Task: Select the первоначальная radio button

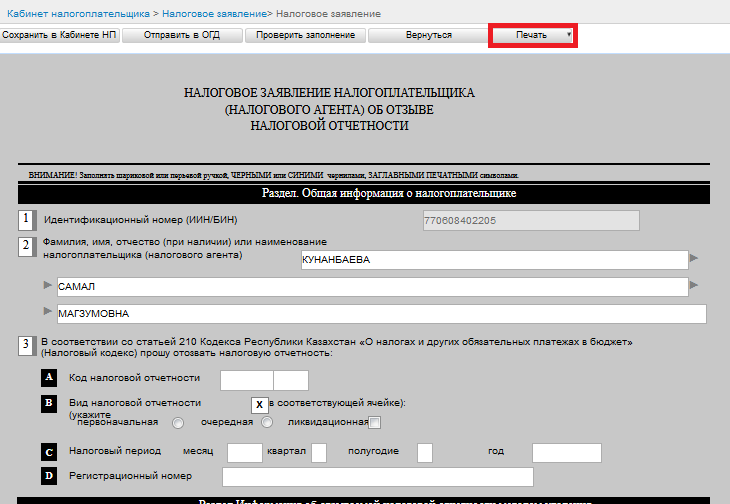Action: (x=178, y=423)
